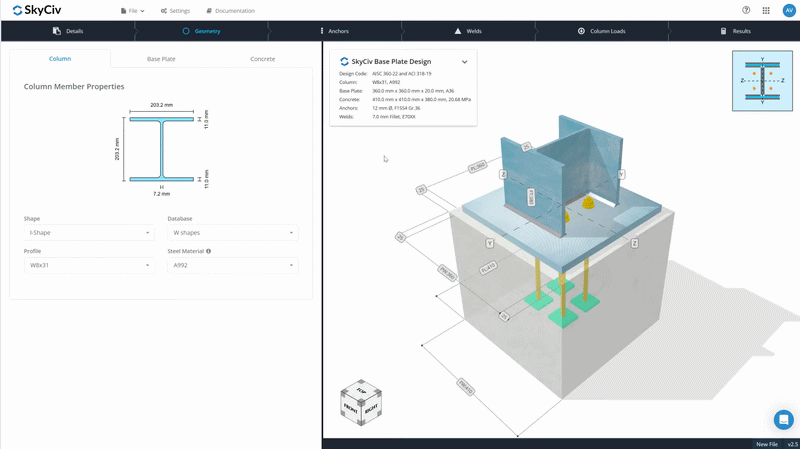The image size is (800, 449).
Task: Click the yellow anchor nut on base plate
Action: (588, 203)
